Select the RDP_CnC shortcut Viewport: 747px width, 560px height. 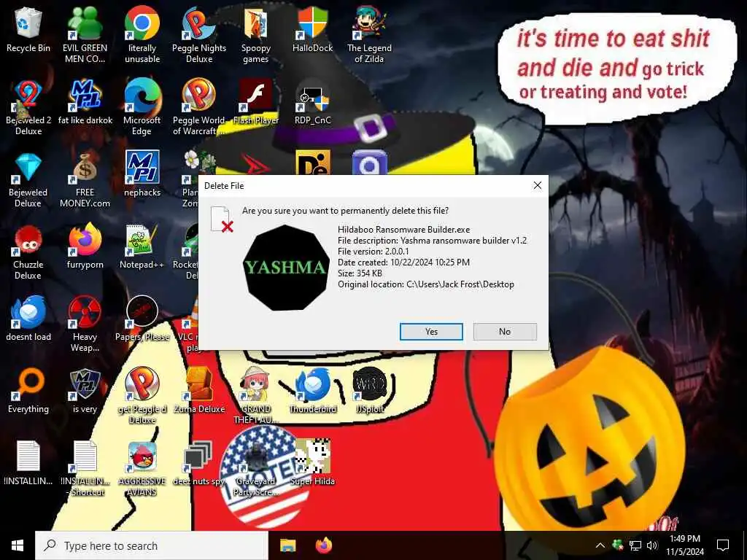tap(312, 103)
